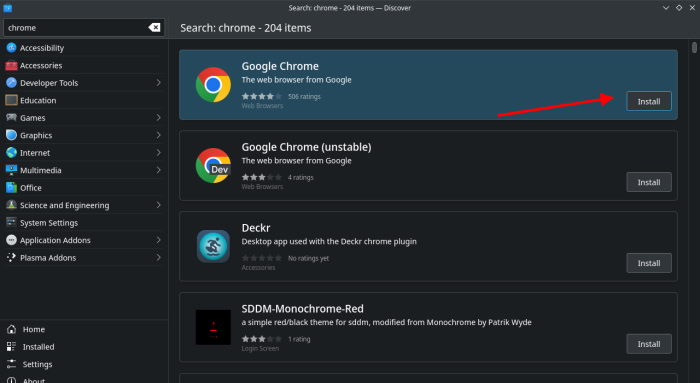700x383 pixels.
Task: Click the SDDM-Monochrome-Red title text
Action: pyautogui.click(x=302, y=308)
